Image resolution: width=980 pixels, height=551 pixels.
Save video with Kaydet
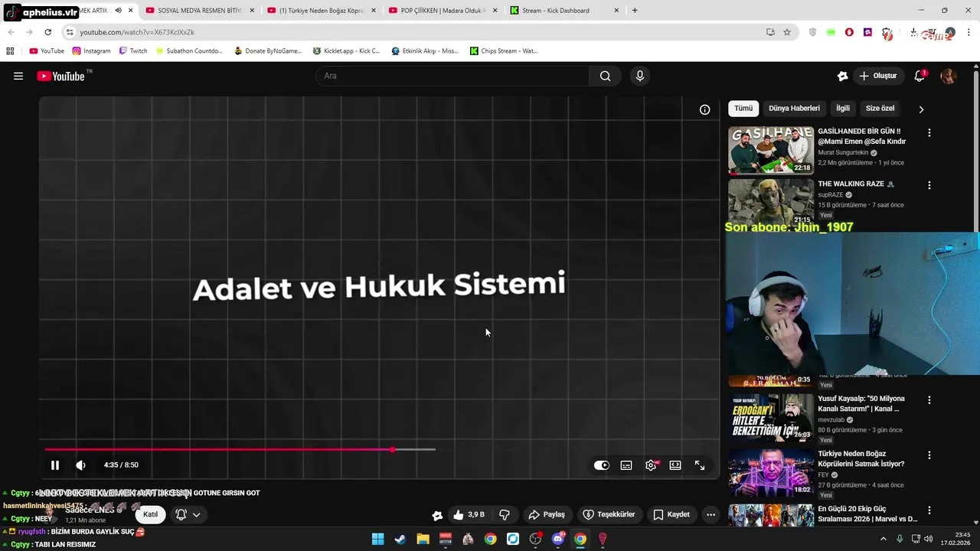[671, 514]
